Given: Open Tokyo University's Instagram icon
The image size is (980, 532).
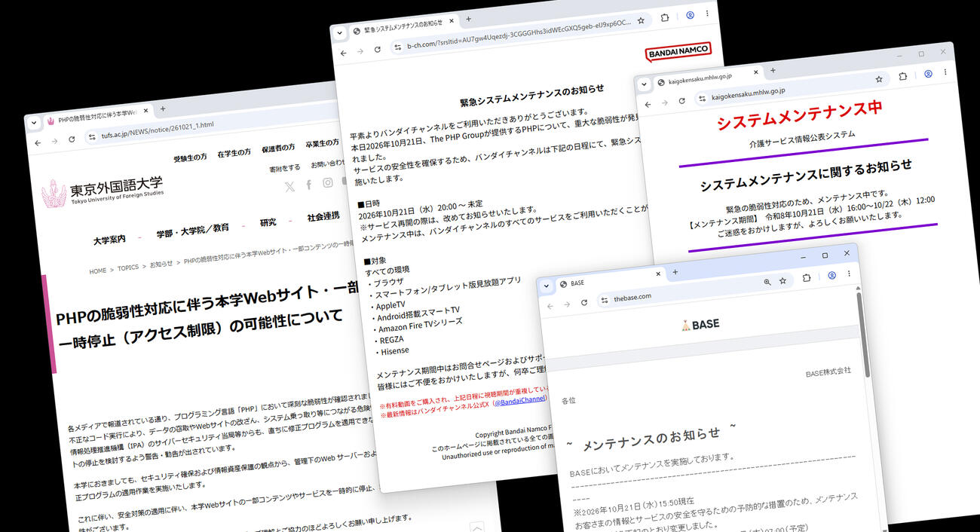Looking at the screenshot, I should (x=328, y=182).
